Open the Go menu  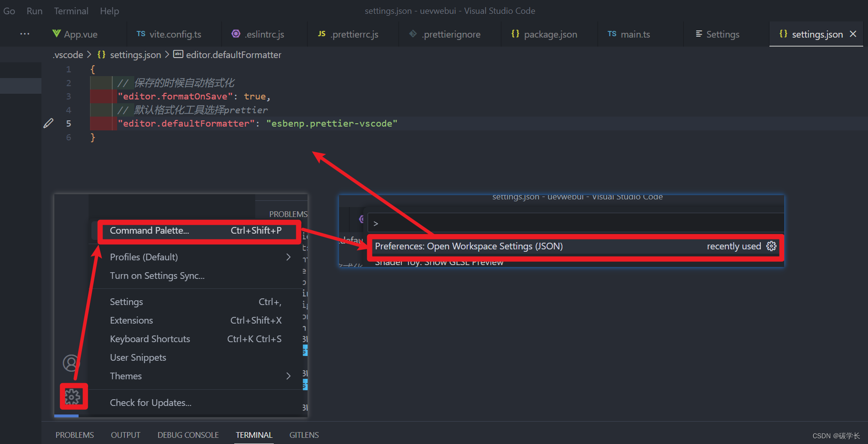pos(10,11)
